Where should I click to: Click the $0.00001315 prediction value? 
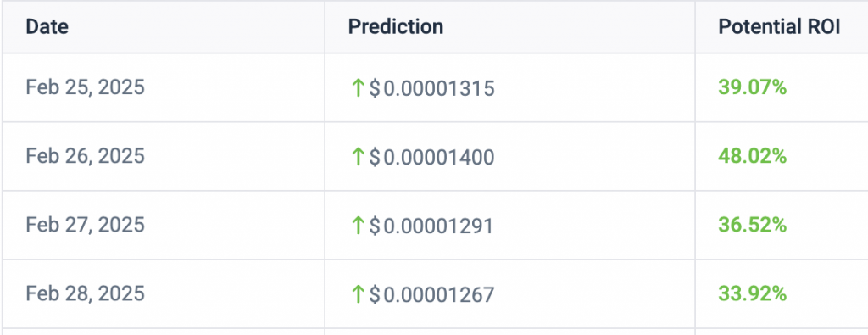(431, 88)
